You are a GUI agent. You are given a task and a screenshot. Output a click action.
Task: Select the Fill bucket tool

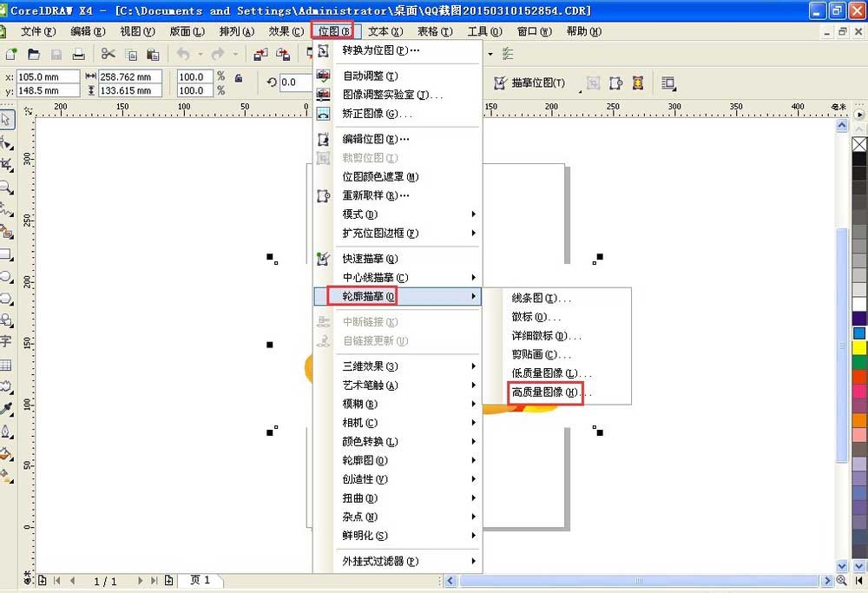(x=7, y=454)
